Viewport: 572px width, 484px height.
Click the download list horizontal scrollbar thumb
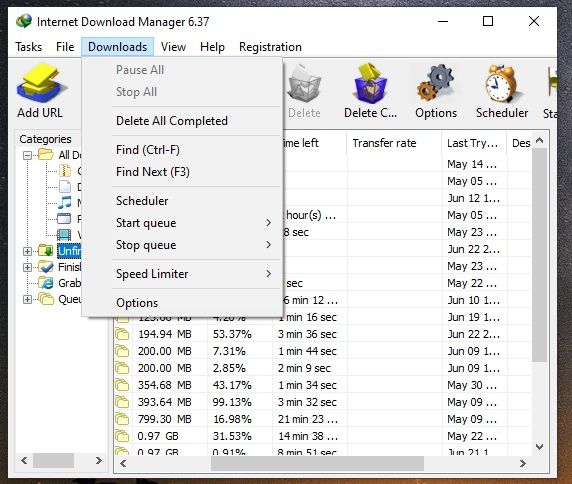[317, 464]
